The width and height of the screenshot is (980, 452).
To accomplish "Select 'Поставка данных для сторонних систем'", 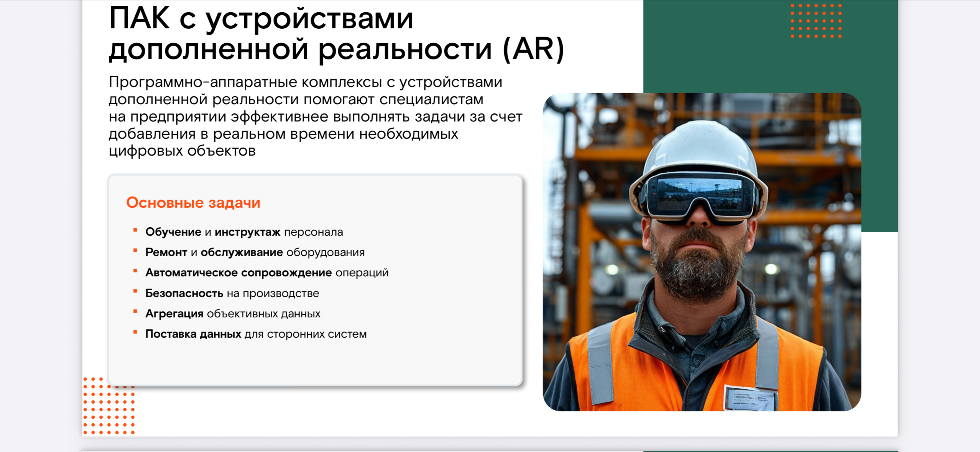I will pos(256,334).
